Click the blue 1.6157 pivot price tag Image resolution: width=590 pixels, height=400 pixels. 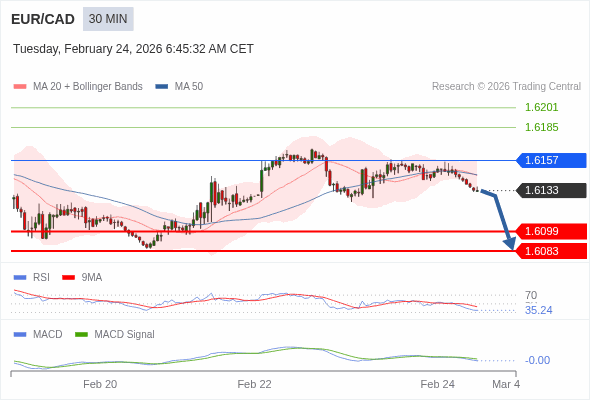click(x=551, y=160)
